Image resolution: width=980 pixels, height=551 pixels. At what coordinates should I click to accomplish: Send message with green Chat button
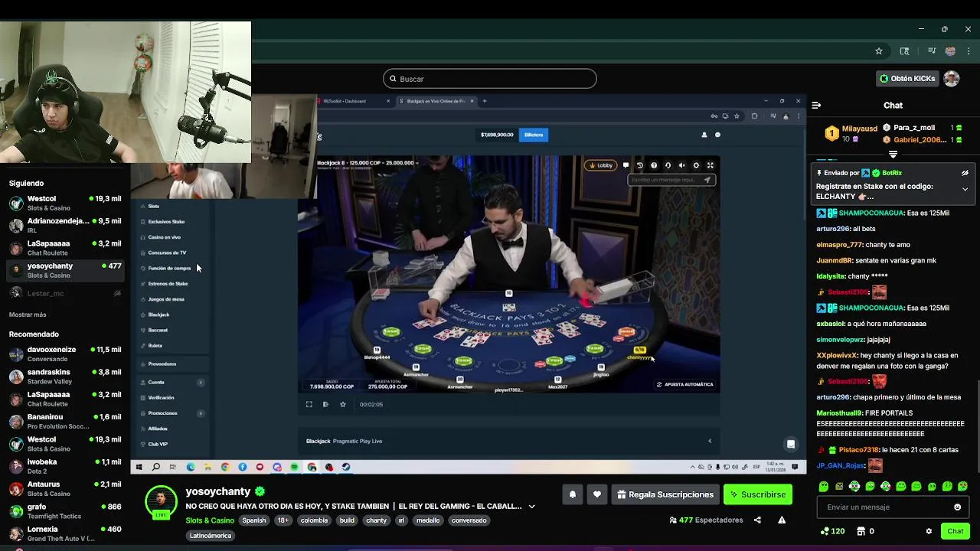pyautogui.click(x=955, y=531)
